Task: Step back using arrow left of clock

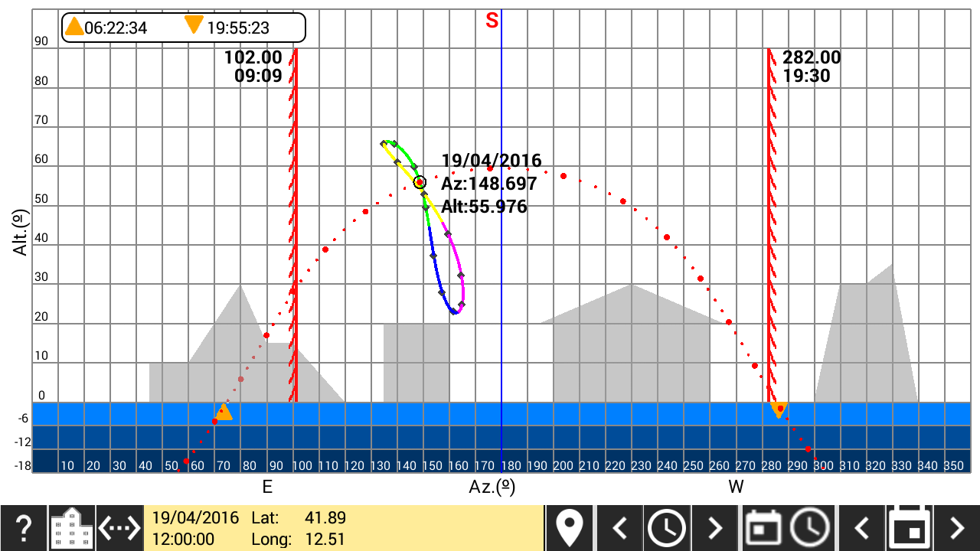Action: (620, 528)
